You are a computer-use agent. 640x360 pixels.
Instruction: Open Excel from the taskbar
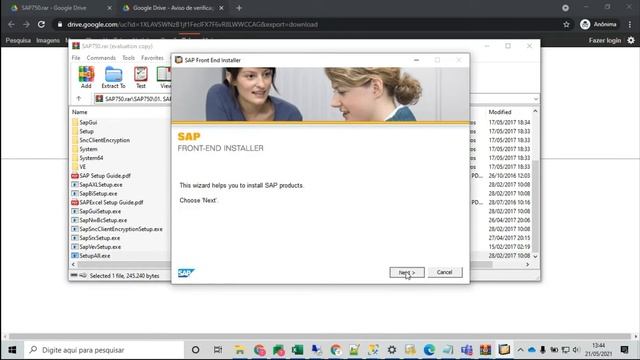point(298,350)
